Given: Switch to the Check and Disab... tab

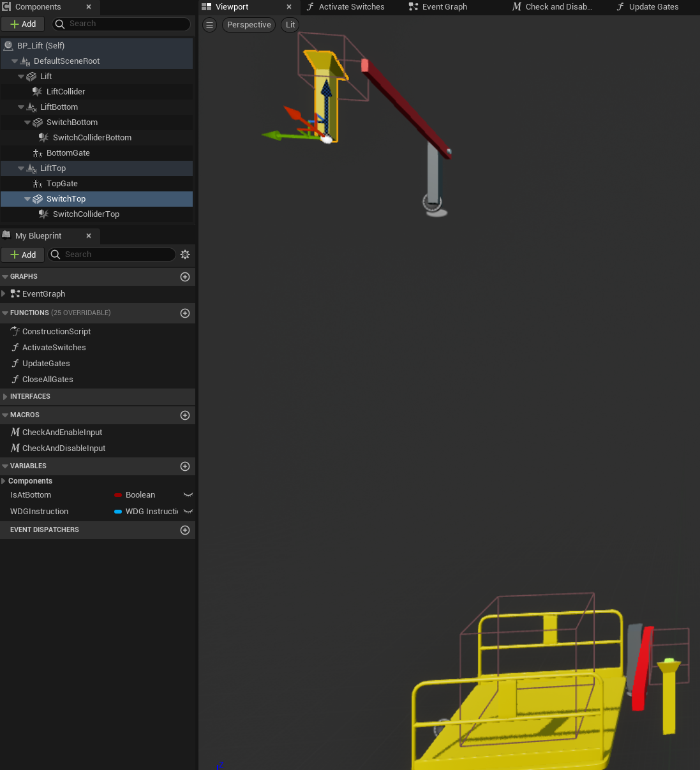Looking at the screenshot, I should (553, 7).
